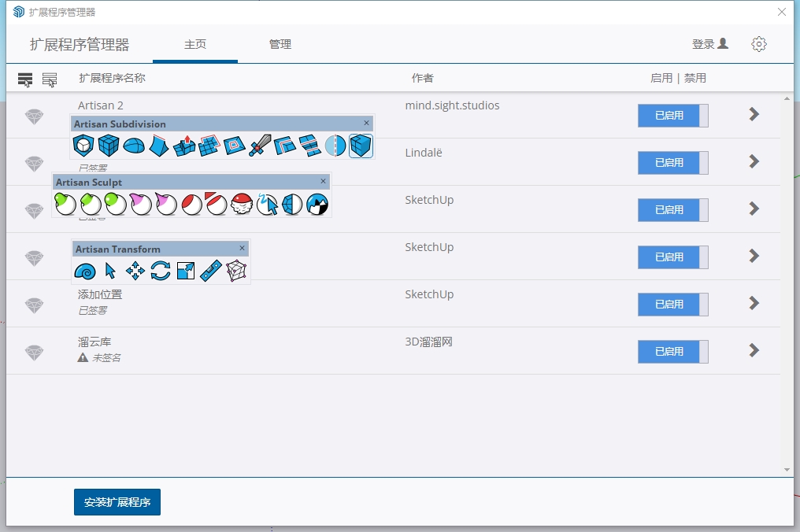Click the 溜云库 extension name
Viewport: 800px width, 532px height.
pyautogui.click(x=94, y=342)
